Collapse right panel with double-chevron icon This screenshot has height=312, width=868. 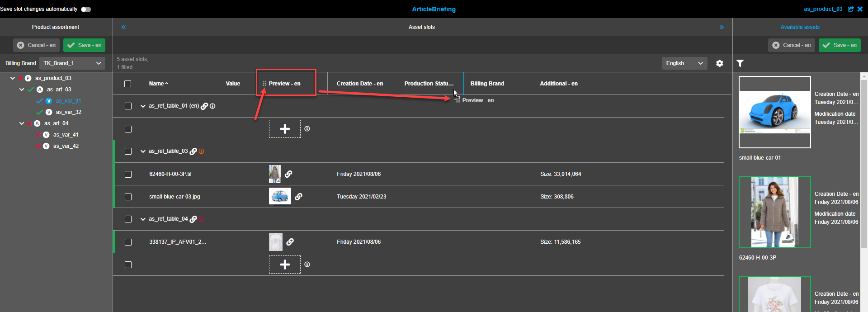pos(722,27)
